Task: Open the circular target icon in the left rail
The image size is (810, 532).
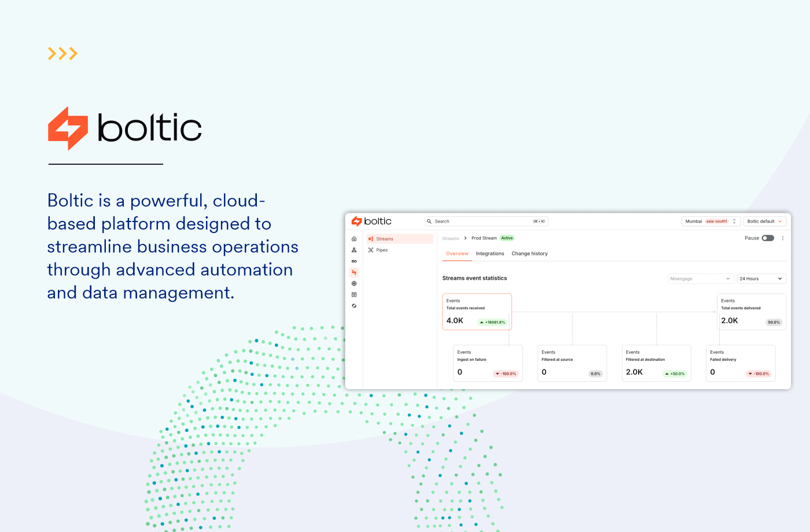Action: coord(354,283)
